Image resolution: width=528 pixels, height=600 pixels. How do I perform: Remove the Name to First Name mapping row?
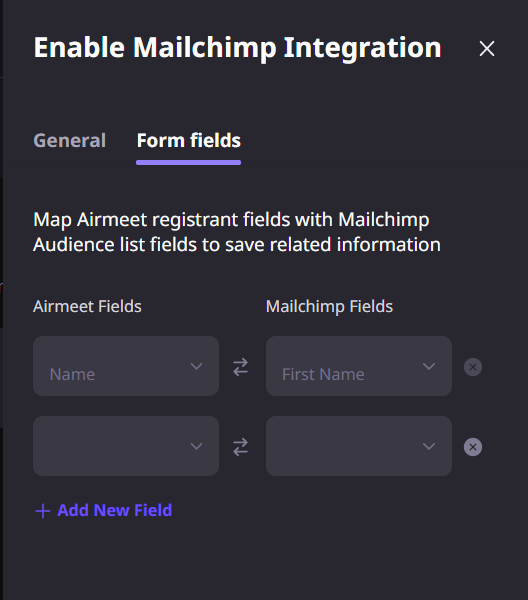pyautogui.click(x=473, y=367)
